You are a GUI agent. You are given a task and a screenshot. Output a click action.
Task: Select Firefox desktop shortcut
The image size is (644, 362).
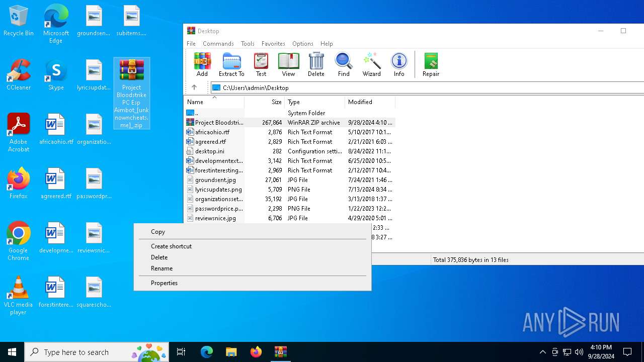coord(19,184)
